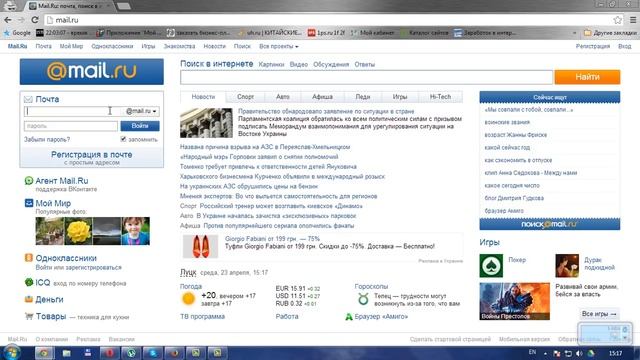Select the Игры news tab
640x360 pixels.
point(400,97)
